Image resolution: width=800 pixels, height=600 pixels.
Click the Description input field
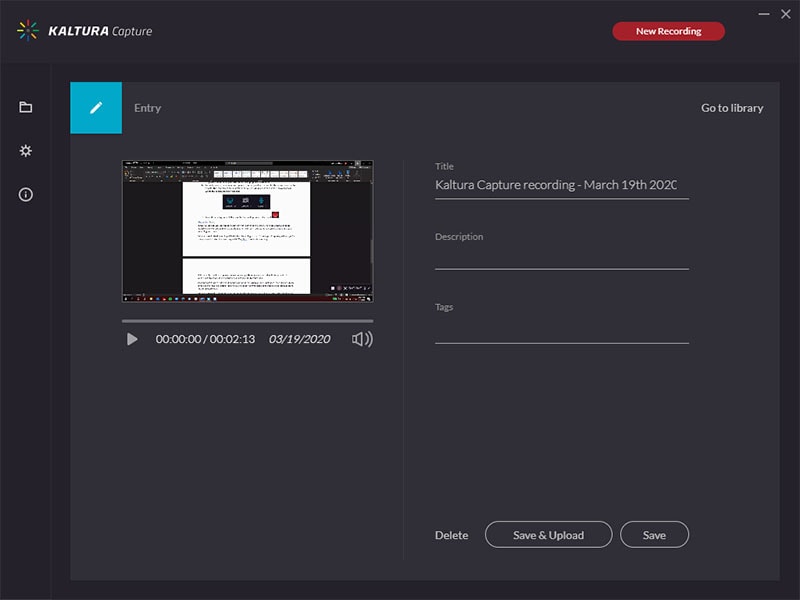[562, 257]
